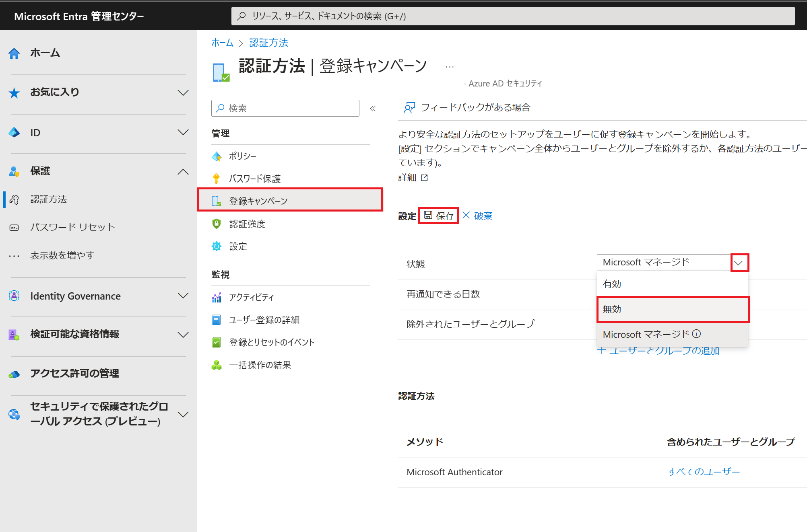Select 有効 in the dropdown list
Image resolution: width=807 pixels, height=532 pixels.
[x=672, y=284]
